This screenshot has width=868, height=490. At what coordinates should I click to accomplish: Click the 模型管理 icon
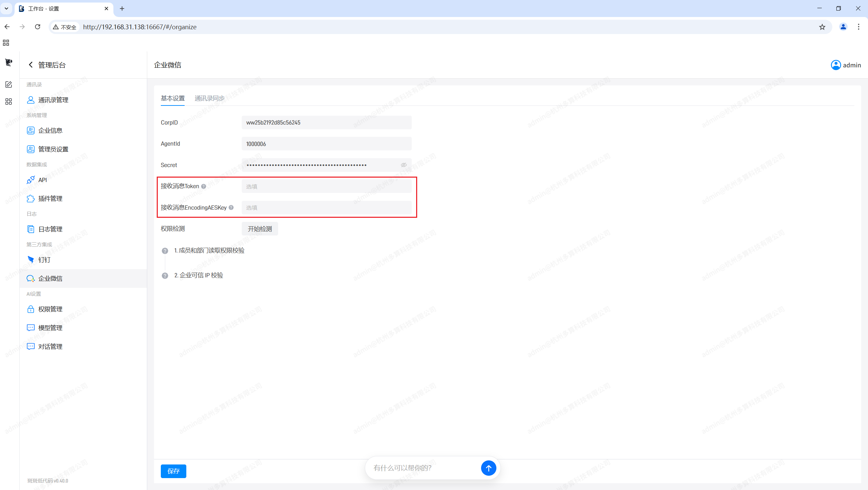(x=31, y=328)
